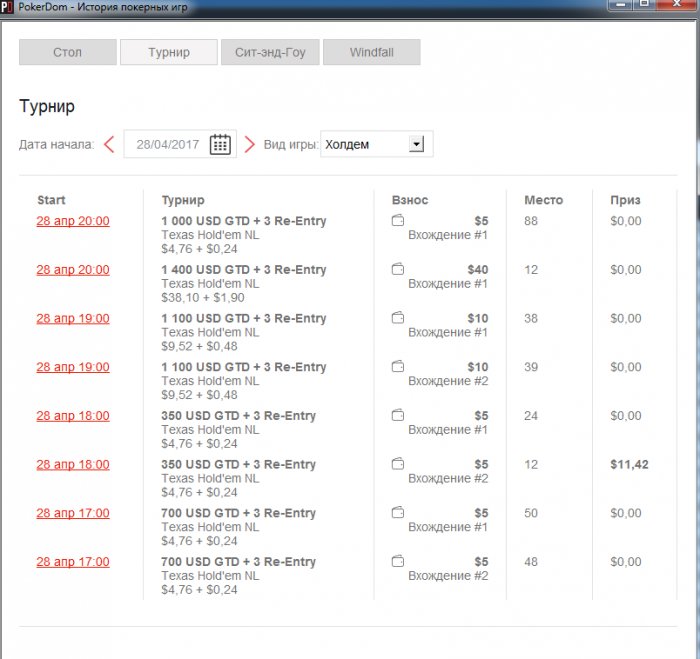Open 28 апр 20:00 link for 1 000 USD GTD
This screenshot has height=659, width=700.
73,221
